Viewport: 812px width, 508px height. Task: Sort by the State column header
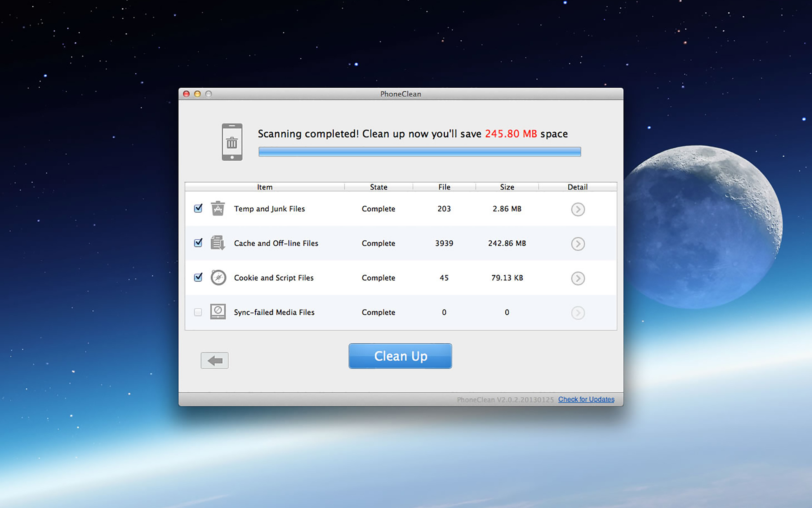pos(378,187)
